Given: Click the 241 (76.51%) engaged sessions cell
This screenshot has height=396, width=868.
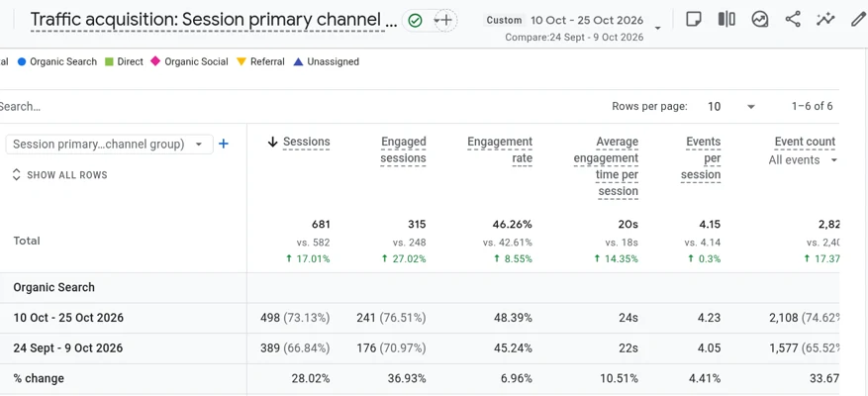Looking at the screenshot, I should point(391,318).
